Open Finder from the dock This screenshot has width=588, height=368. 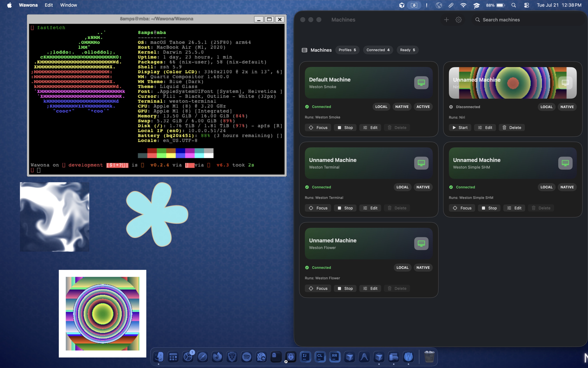[159, 357]
